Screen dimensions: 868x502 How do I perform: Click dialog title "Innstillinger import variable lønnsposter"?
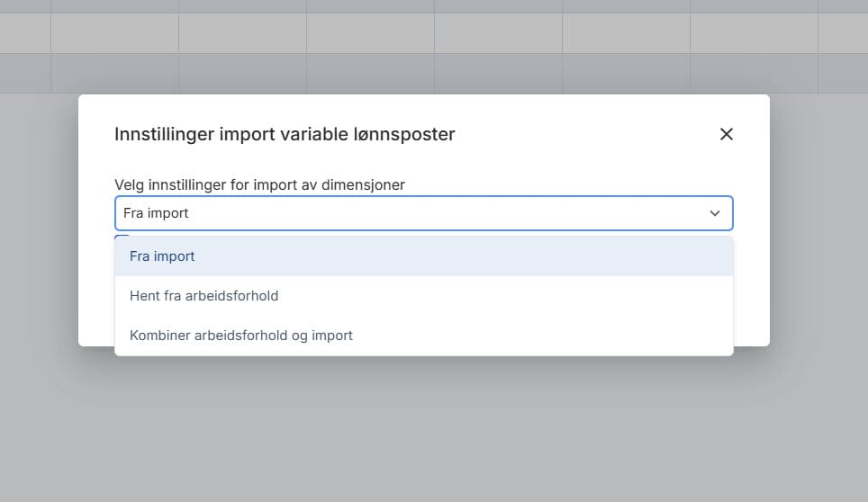point(285,134)
